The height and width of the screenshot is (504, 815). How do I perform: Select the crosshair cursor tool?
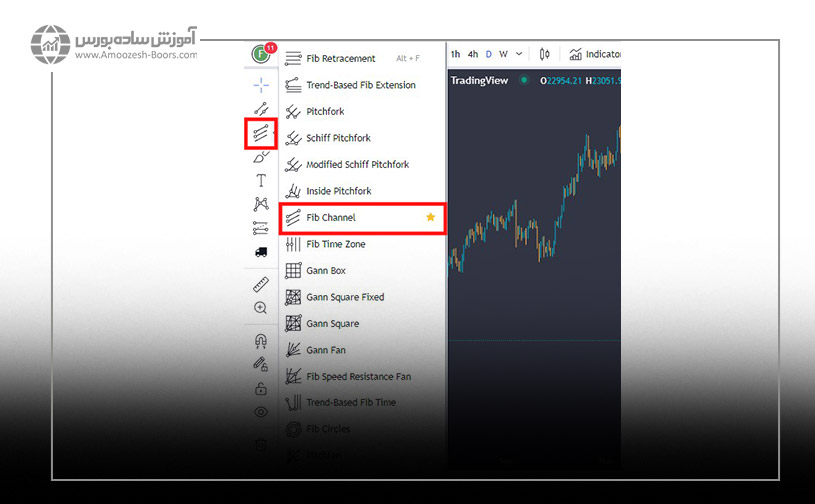click(261, 85)
